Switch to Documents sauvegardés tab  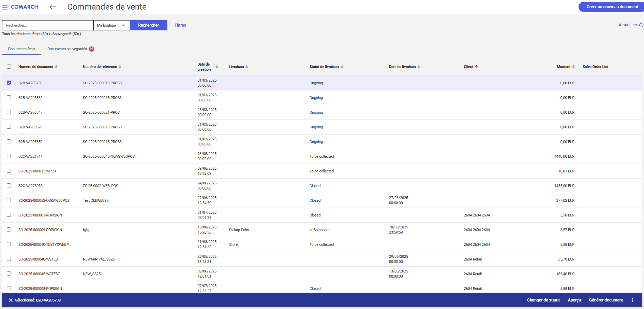tap(67, 49)
